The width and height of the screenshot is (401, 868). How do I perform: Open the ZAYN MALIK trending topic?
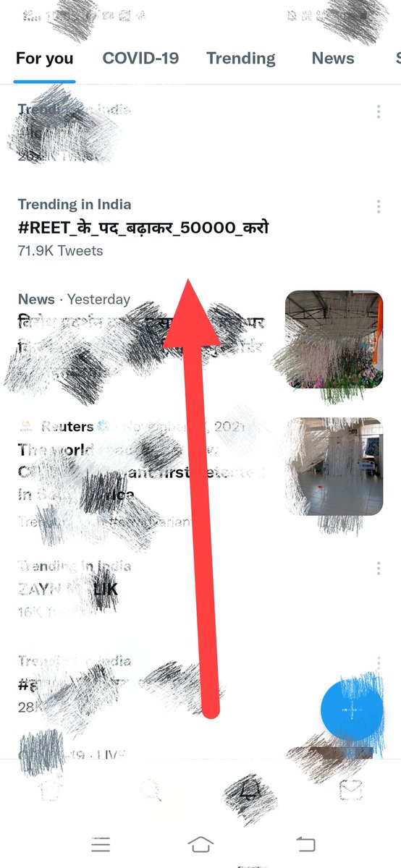[x=68, y=590]
